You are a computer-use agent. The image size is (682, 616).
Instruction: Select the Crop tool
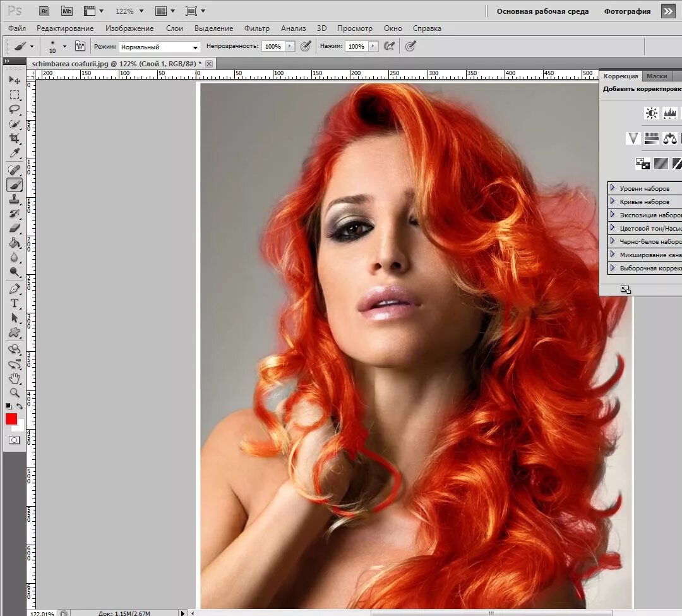15,138
